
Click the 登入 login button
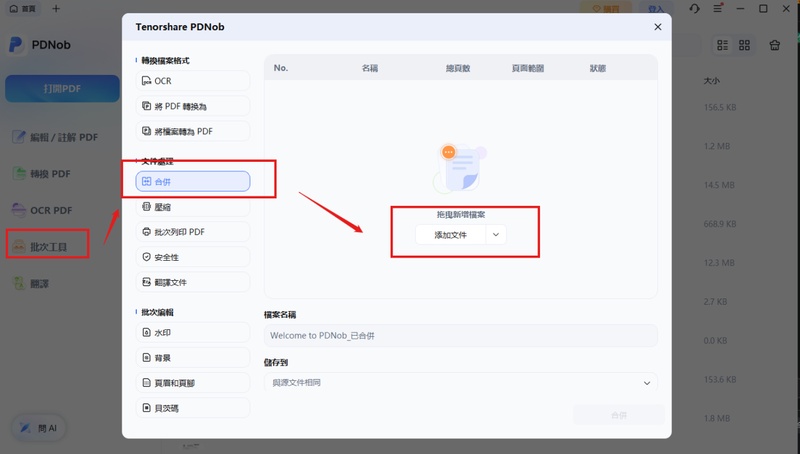point(656,9)
